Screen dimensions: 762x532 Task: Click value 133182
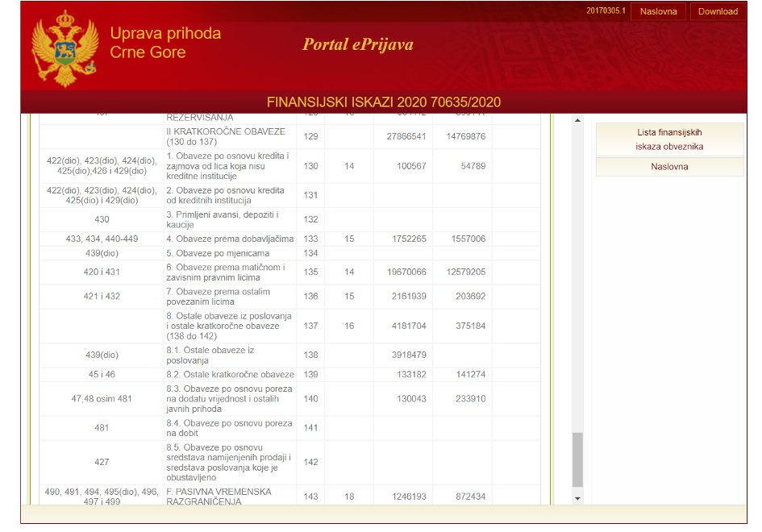click(x=411, y=375)
